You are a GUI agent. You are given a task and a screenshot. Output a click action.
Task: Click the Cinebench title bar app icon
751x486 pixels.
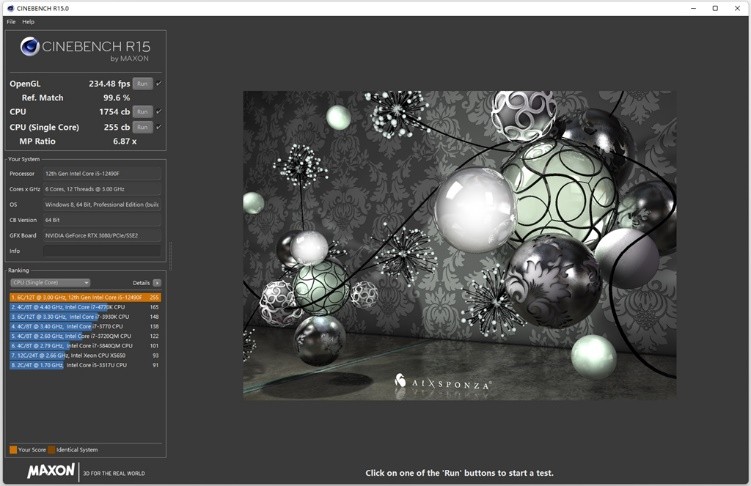click(x=9, y=8)
